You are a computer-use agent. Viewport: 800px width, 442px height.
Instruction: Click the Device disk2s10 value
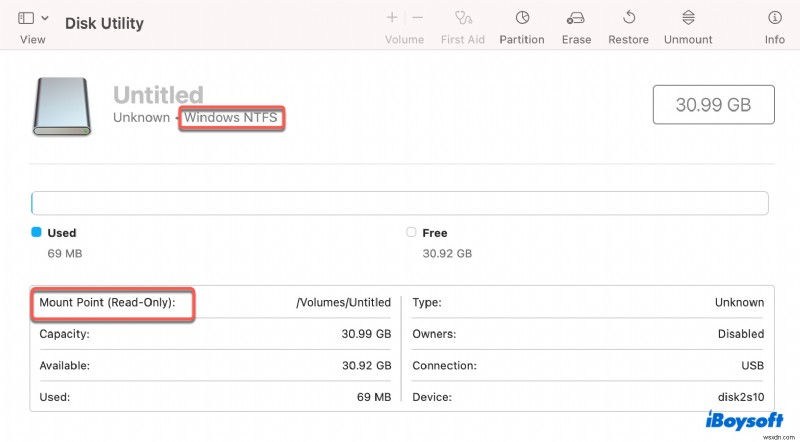pyautogui.click(x=741, y=397)
